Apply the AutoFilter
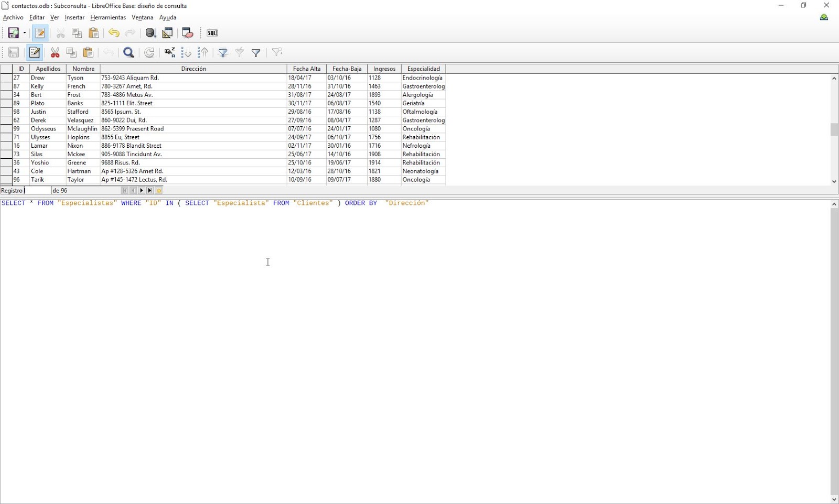Image resolution: width=839 pixels, height=504 pixels. point(223,52)
